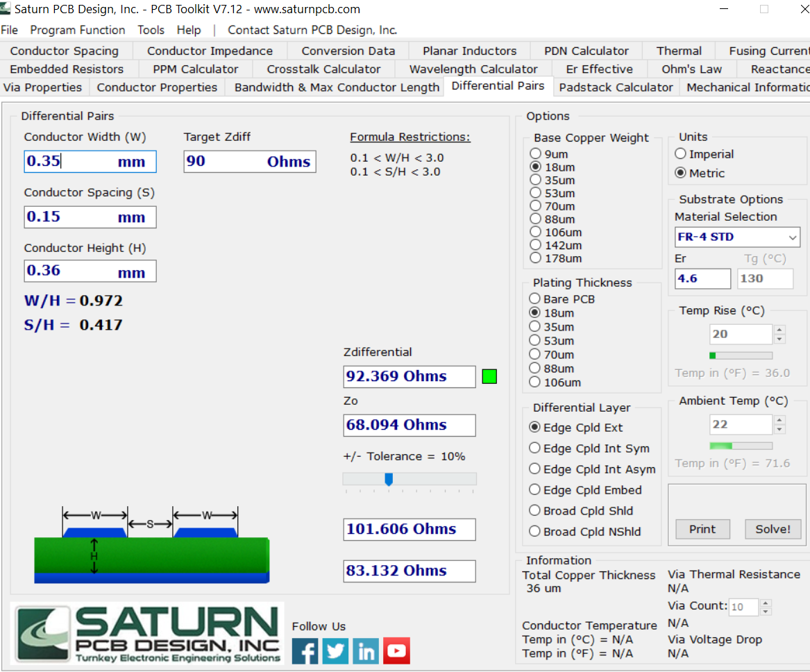
Task: Click the Print button
Action: coord(702,529)
